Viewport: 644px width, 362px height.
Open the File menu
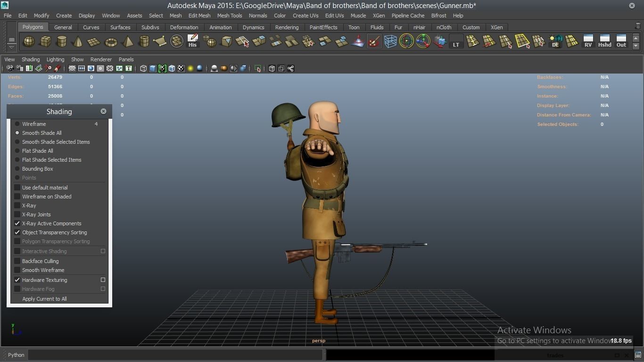pos(8,16)
